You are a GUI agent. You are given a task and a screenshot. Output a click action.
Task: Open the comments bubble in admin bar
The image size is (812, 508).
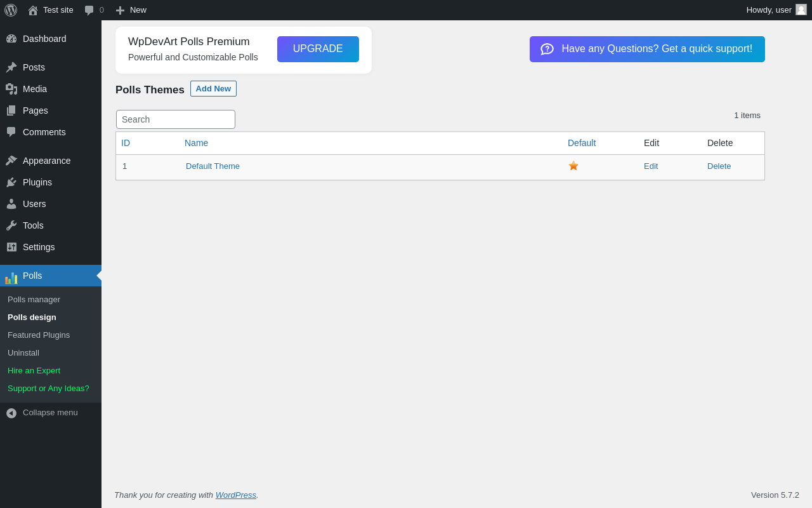pyautogui.click(x=89, y=10)
